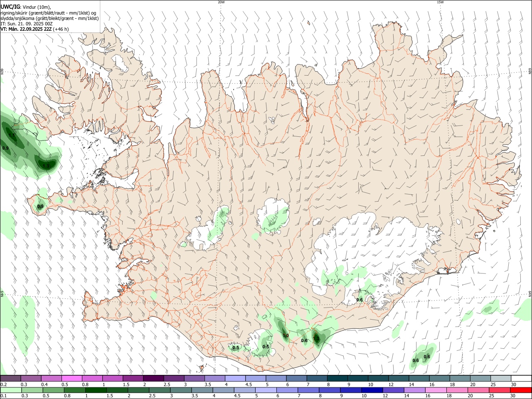Image resolution: width=532 pixels, height=399 pixels.
Task: Click the deep blue swatch labeled 10, bottom row
Action: click(x=372, y=390)
